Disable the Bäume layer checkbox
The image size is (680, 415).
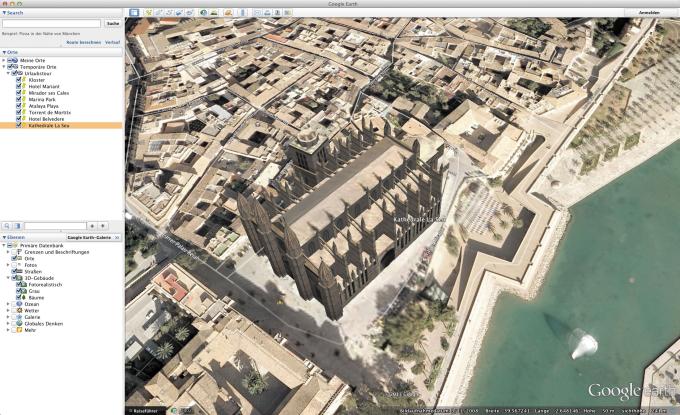[19, 297]
